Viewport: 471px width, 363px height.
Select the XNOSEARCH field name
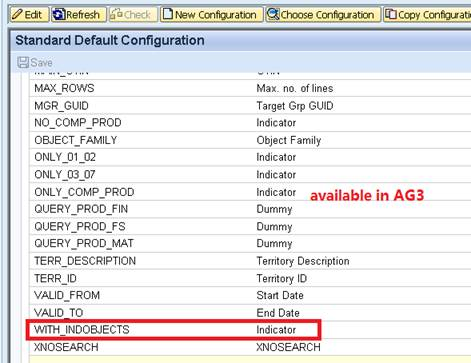pyautogui.click(x=66, y=347)
